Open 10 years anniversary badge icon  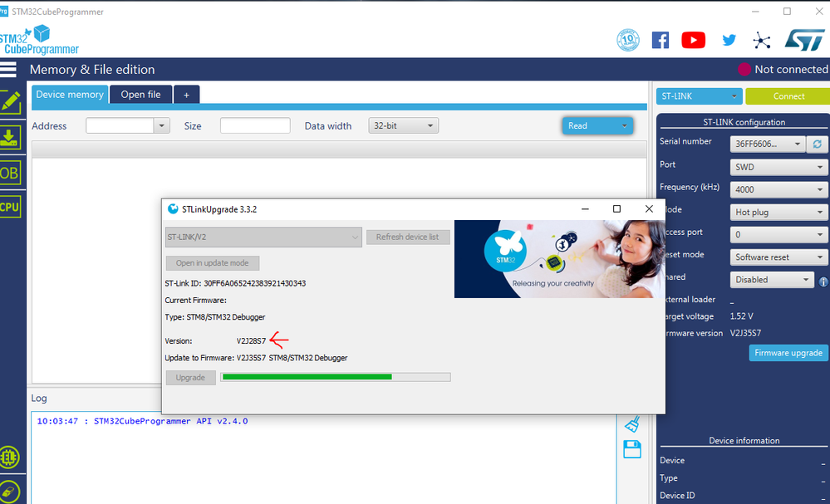point(628,40)
